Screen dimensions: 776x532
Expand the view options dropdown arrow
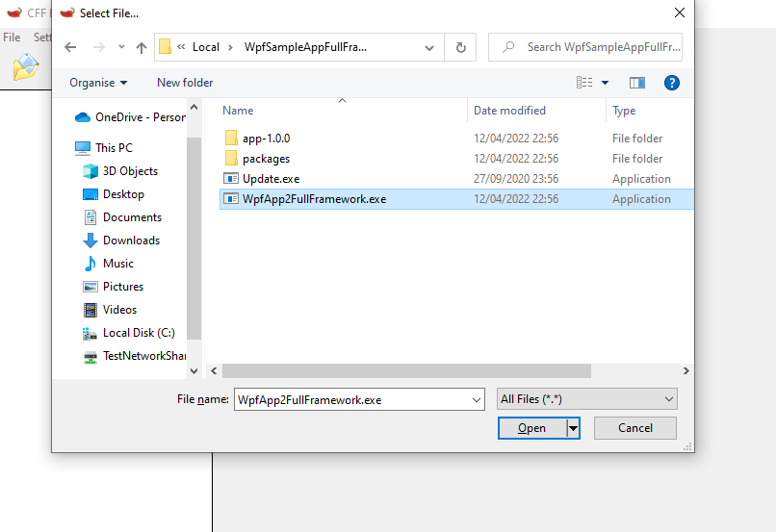coord(606,83)
